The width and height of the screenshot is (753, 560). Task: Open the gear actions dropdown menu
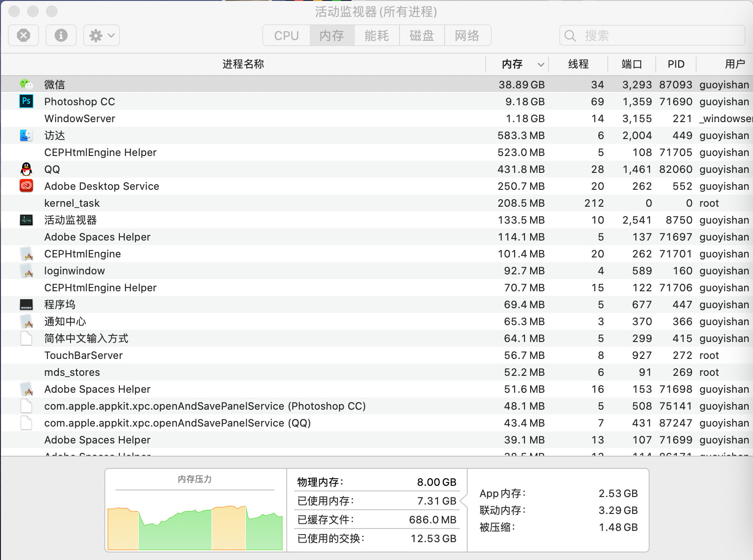coord(102,35)
